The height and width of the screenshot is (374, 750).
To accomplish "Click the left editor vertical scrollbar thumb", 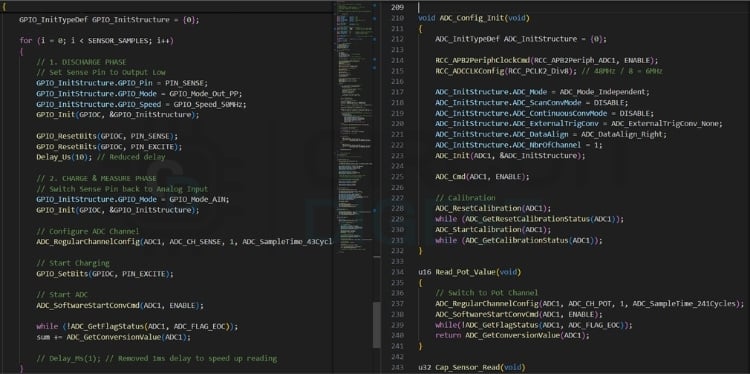I will (377, 325).
